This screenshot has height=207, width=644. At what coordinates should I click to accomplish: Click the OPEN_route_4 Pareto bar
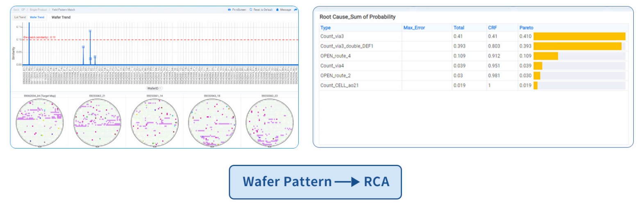click(545, 56)
